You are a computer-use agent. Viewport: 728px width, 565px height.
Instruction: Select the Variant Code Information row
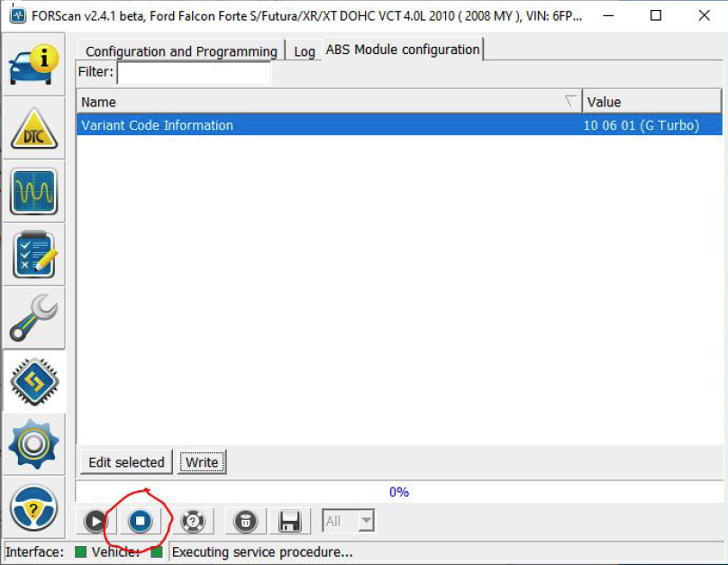tap(399, 125)
